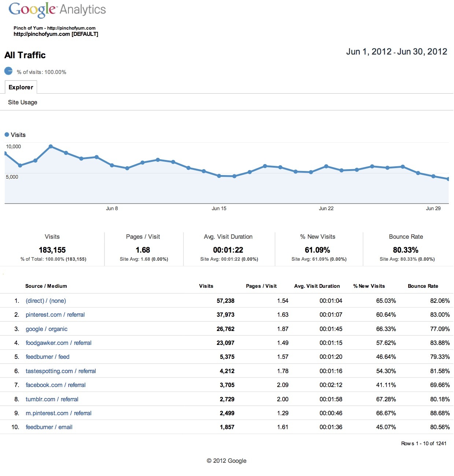The image size is (454, 476).
Task: Click the peak data point on visits chart
Action: (x=51, y=146)
